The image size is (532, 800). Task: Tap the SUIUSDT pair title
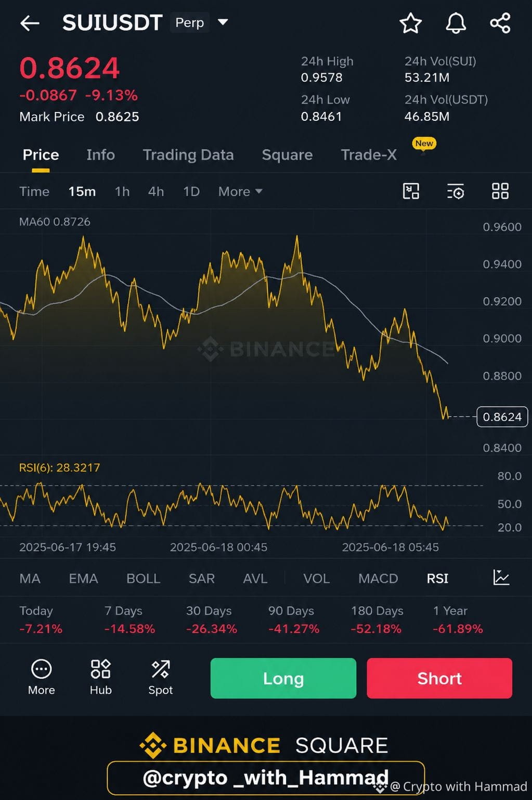pyautogui.click(x=112, y=22)
